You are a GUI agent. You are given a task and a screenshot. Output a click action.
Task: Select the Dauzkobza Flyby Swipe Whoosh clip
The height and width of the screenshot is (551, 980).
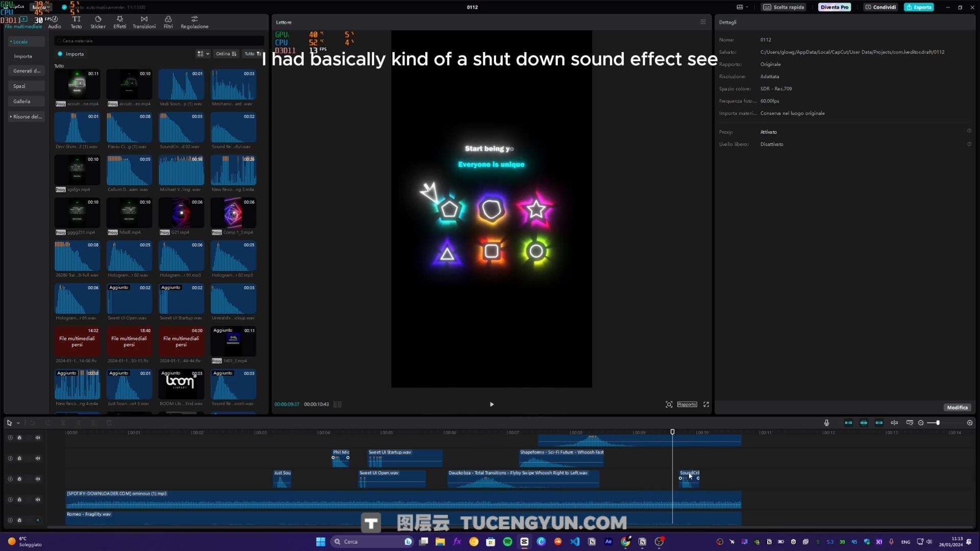(x=523, y=479)
